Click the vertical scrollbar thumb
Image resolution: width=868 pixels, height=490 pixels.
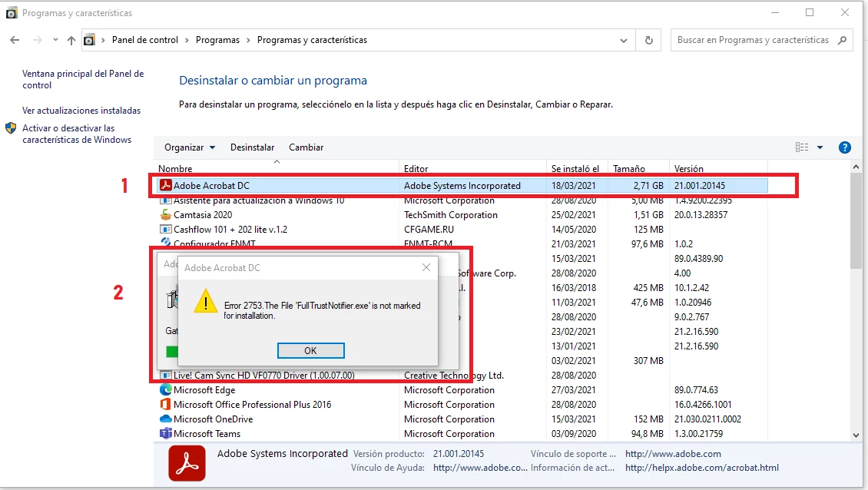(856, 221)
